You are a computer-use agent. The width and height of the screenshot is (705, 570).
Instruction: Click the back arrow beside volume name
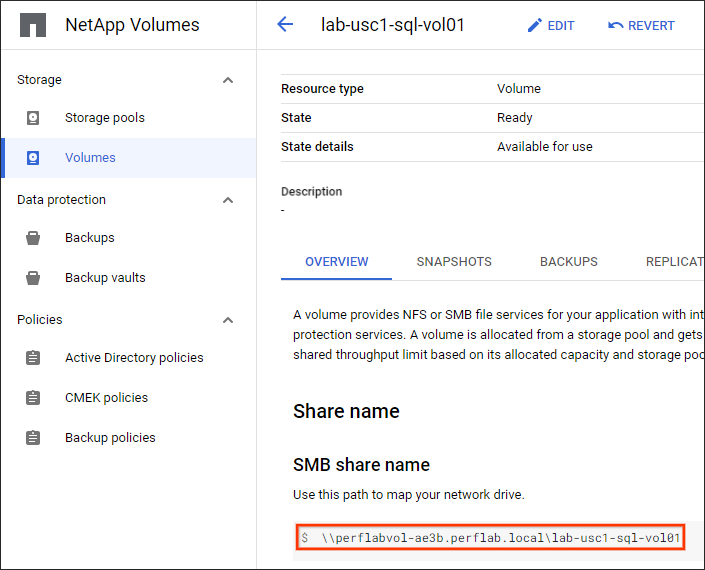tap(285, 25)
